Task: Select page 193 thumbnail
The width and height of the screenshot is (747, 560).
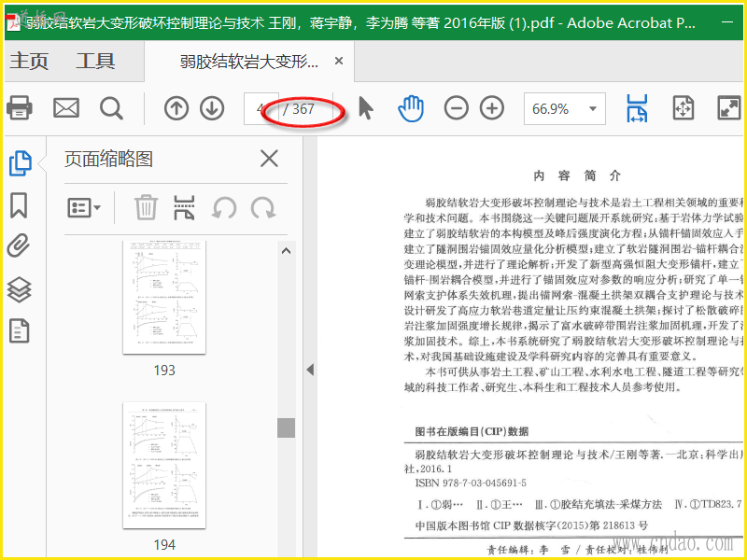Action: click(x=164, y=297)
